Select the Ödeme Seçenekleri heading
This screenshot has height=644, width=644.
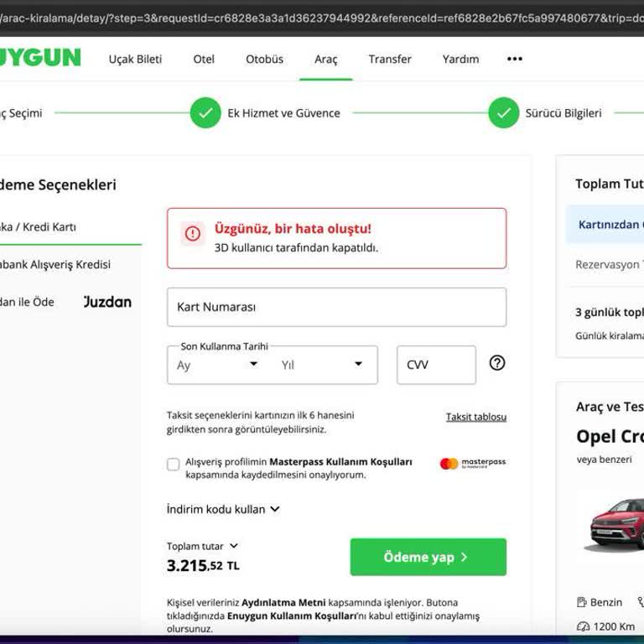click(58, 184)
